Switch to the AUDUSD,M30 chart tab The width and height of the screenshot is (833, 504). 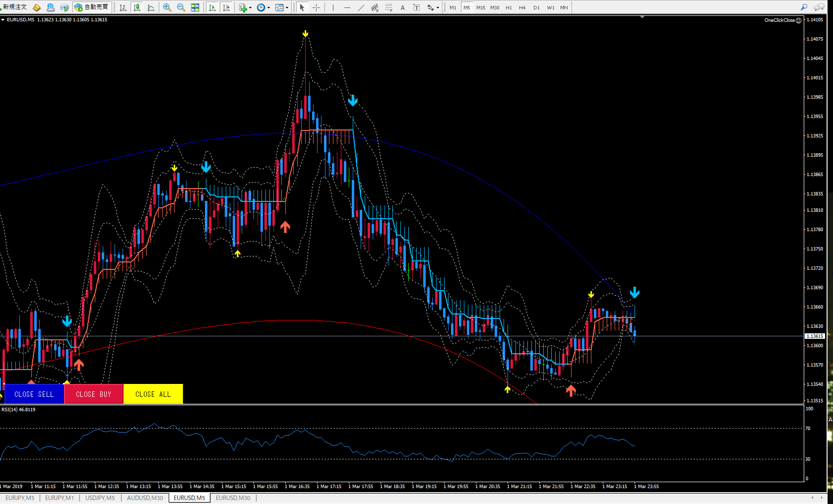(x=145, y=498)
